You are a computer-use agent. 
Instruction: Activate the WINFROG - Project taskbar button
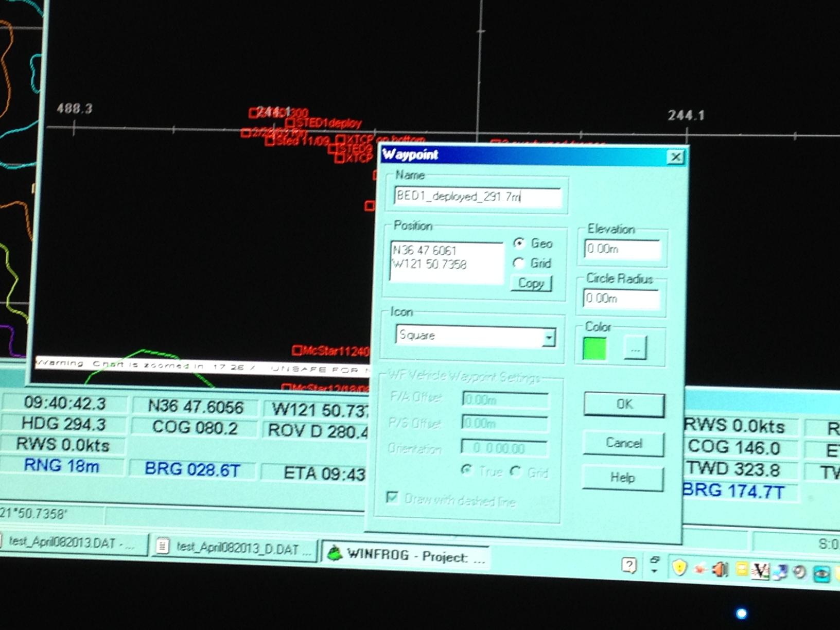click(x=406, y=555)
